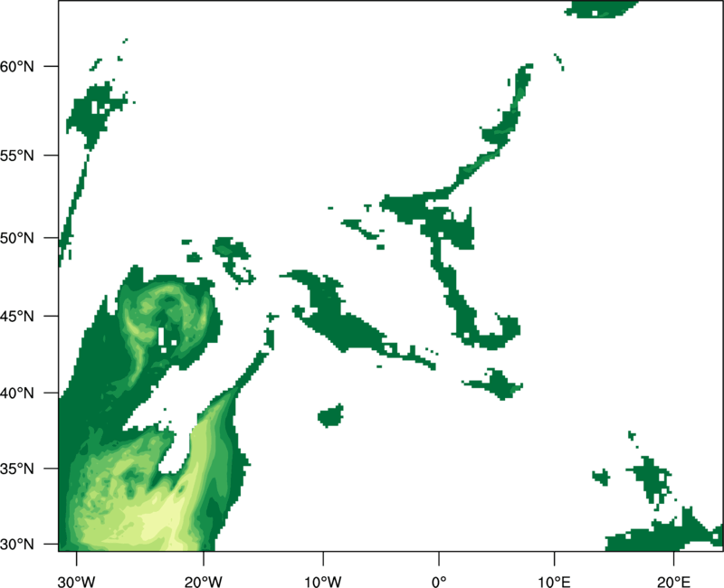
Task: Click the 20°W longitude label
Action: [203, 582]
